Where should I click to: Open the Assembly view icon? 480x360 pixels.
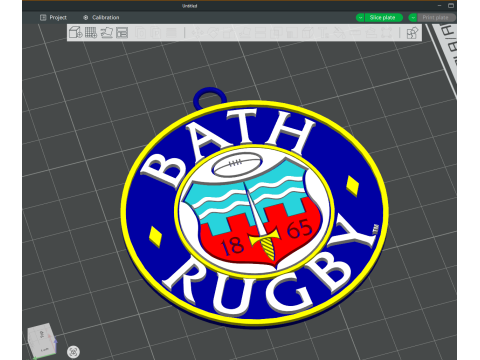tap(412, 32)
